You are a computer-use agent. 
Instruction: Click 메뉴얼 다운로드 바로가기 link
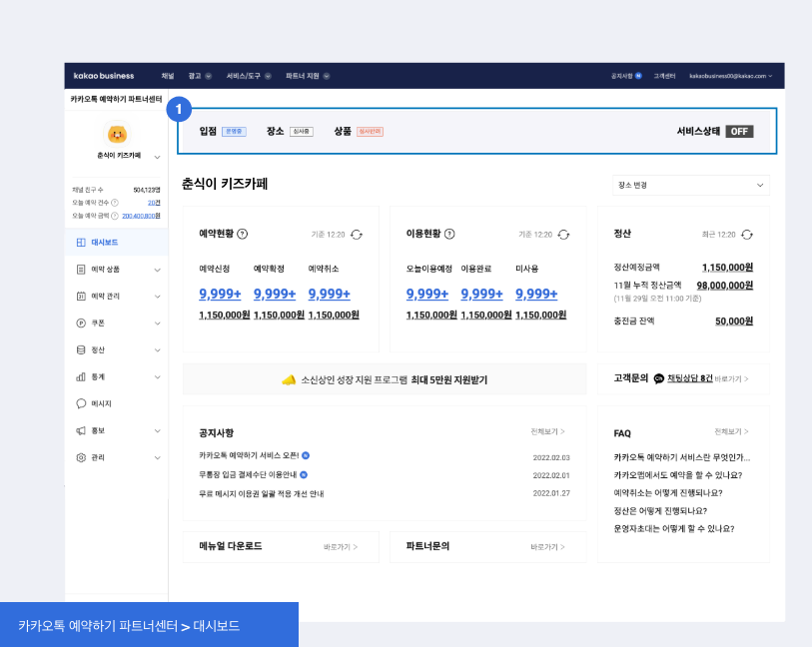click(341, 547)
